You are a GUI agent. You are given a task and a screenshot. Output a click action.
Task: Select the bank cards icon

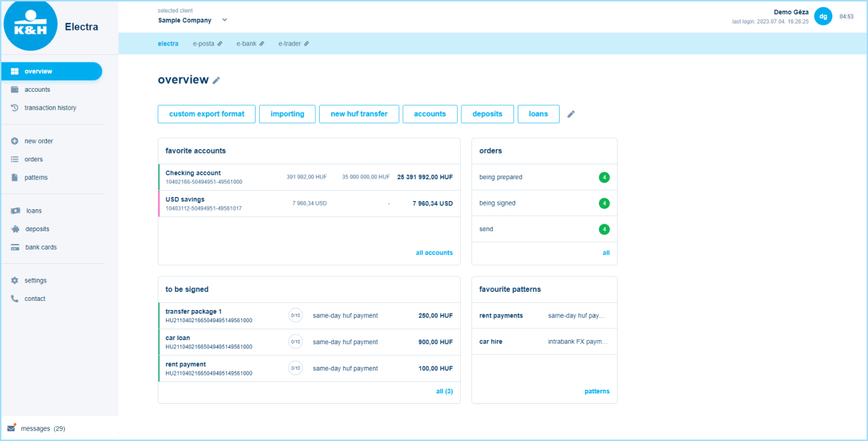(14, 247)
